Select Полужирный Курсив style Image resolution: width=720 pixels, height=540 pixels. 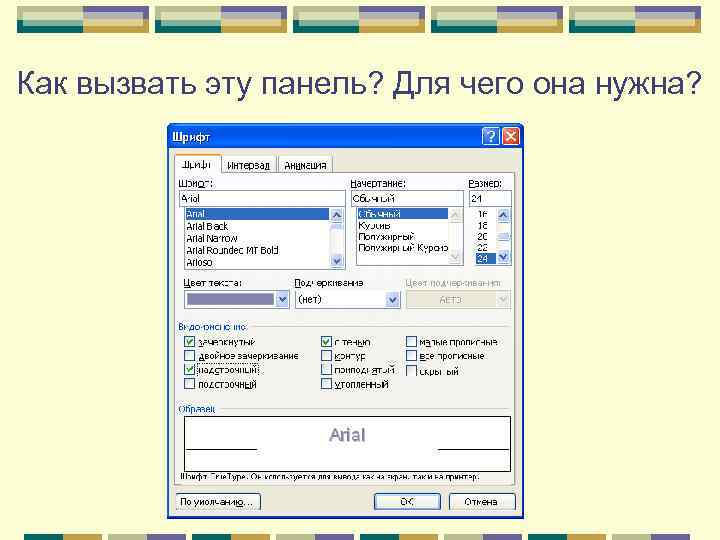pos(403,248)
